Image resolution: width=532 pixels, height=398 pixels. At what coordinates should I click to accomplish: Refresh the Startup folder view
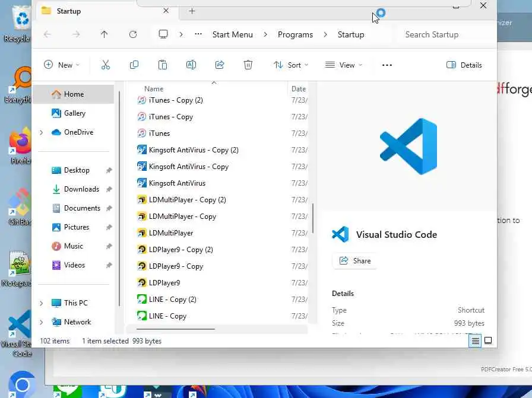click(132, 34)
